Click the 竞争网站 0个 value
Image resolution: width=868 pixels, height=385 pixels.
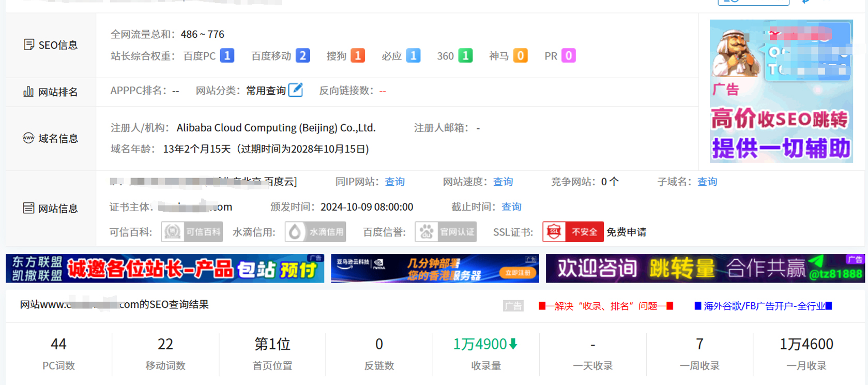[x=610, y=182]
